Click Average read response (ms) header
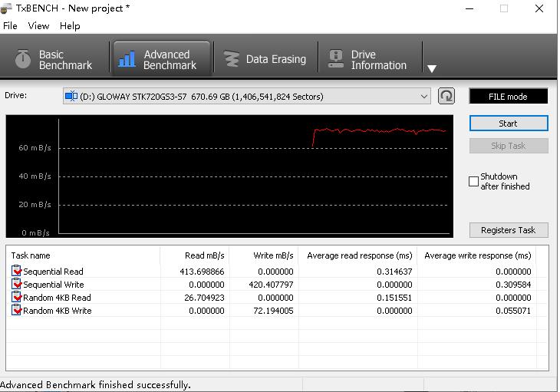560x392 pixels. point(357,255)
